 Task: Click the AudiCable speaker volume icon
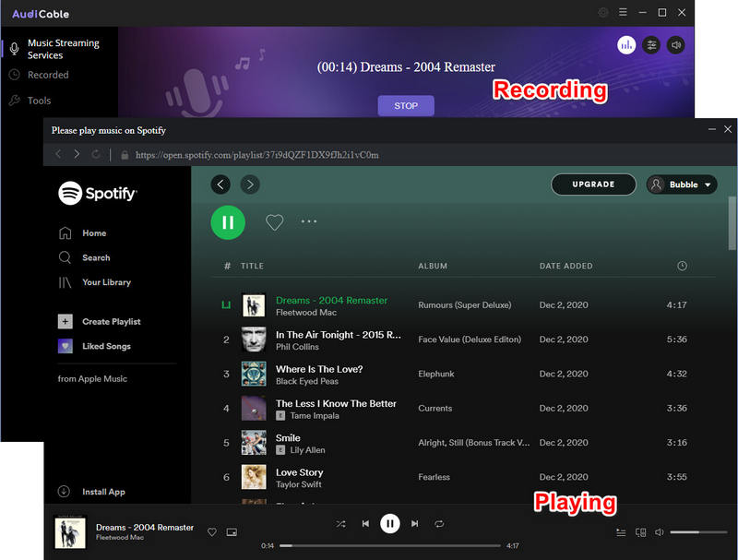[676, 45]
